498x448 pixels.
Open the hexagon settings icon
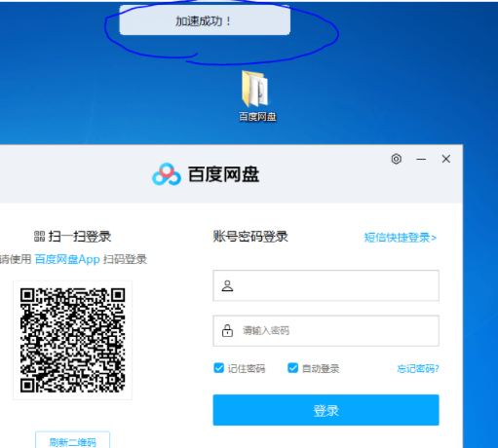pos(396,159)
